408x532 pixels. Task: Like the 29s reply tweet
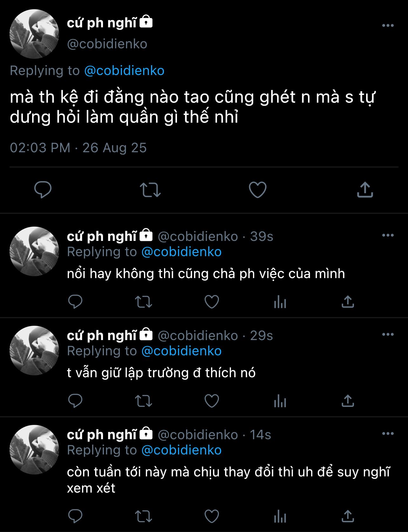(x=212, y=401)
